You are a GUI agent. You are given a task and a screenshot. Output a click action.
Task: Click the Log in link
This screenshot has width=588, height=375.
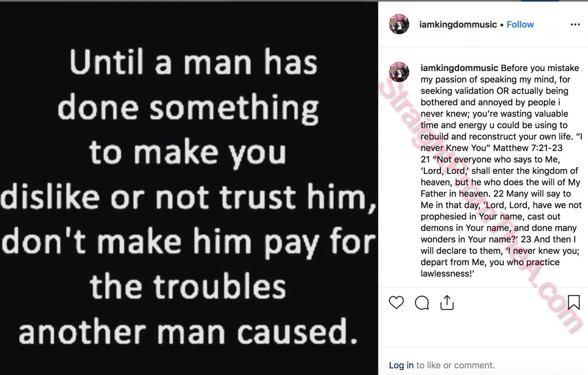tap(401, 365)
